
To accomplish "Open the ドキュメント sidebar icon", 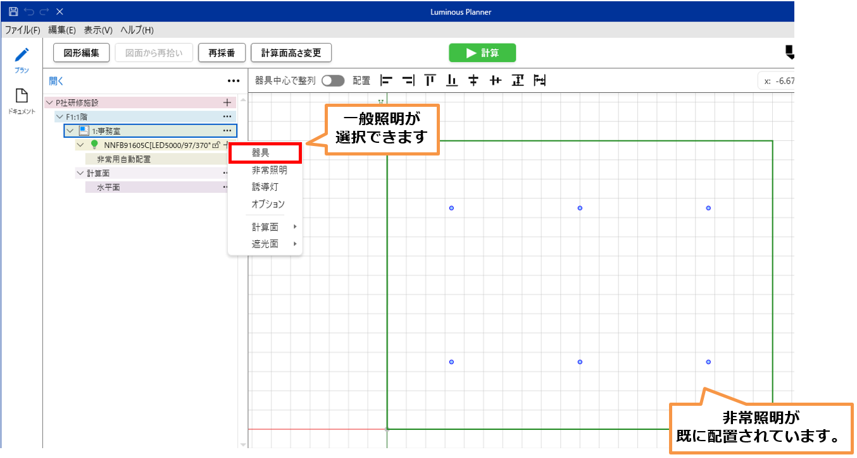I will point(21,97).
